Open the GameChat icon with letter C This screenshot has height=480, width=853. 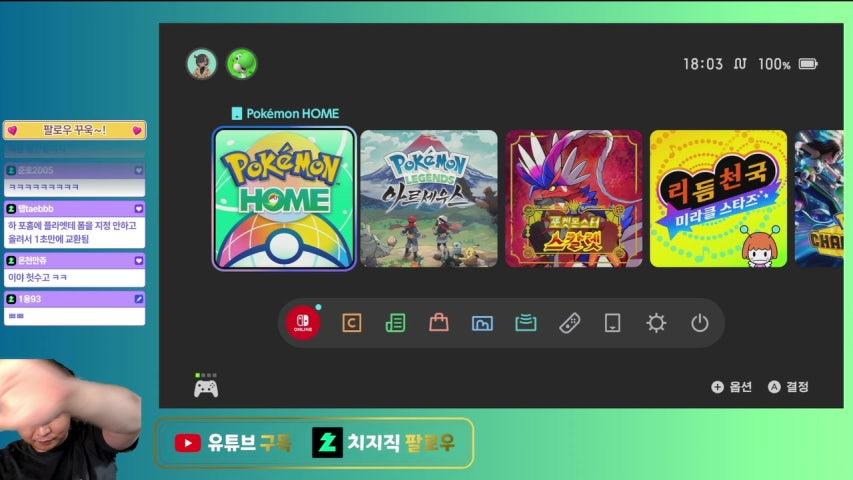[x=351, y=323]
